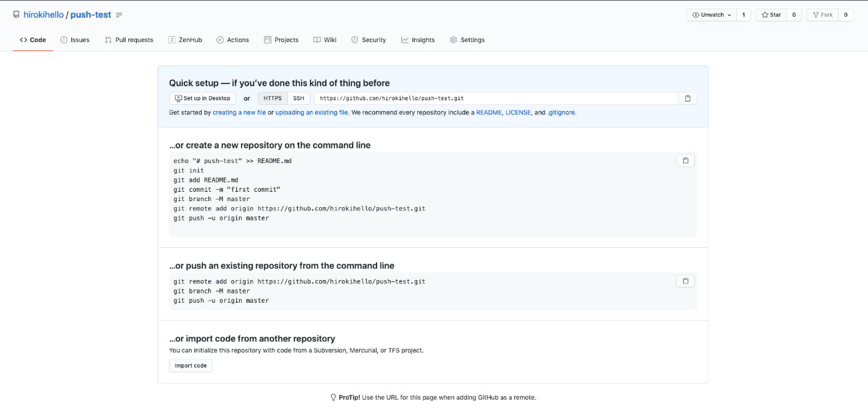Select the HTTPS protocol option
This screenshot has width=868, height=411.
pos(272,98)
